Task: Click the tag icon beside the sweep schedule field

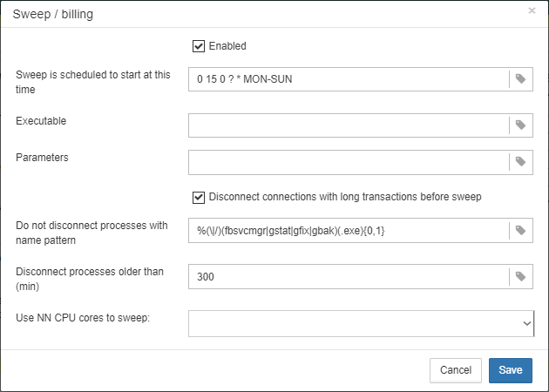Action: [520, 79]
